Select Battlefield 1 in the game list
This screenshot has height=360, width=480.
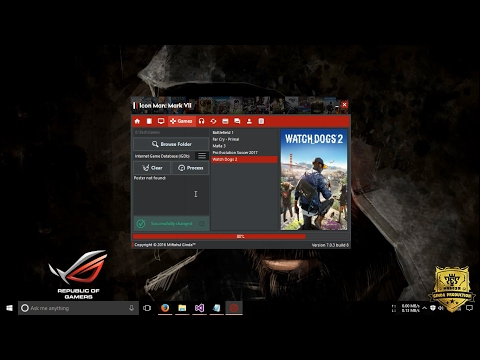(x=245, y=132)
